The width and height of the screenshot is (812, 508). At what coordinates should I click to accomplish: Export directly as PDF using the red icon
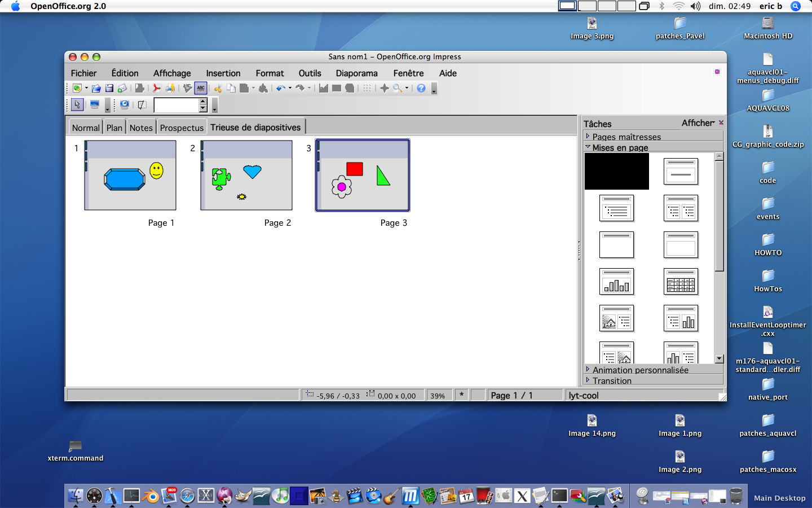click(157, 88)
